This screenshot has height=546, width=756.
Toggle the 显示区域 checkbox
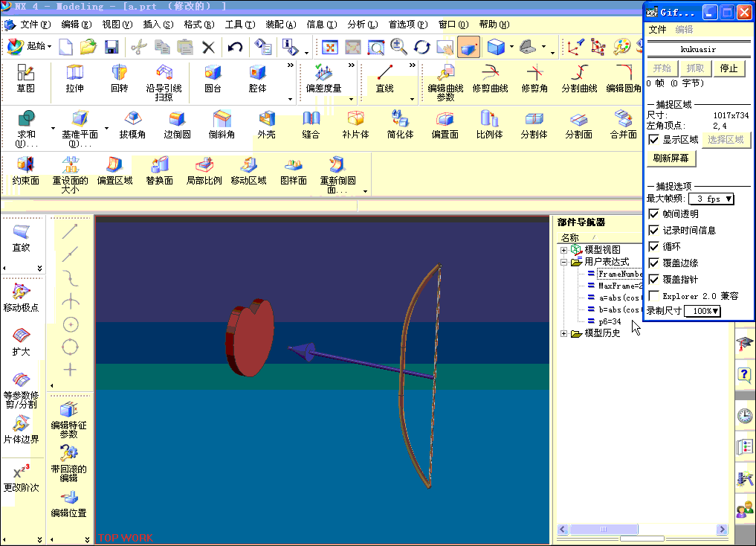click(653, 140)
